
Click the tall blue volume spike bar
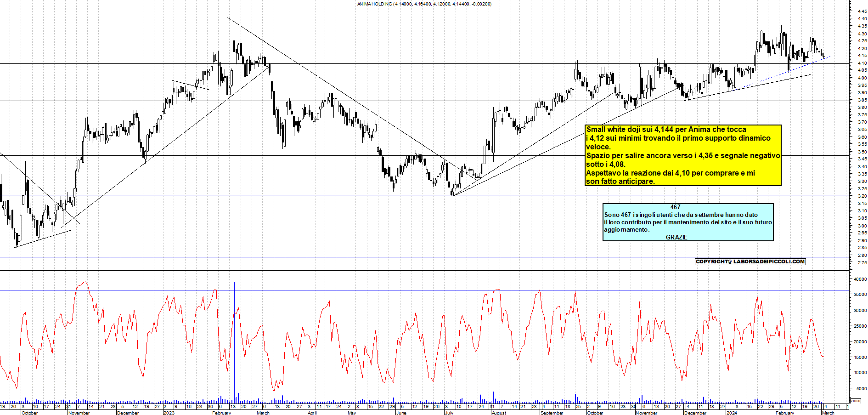click(234, 342)
